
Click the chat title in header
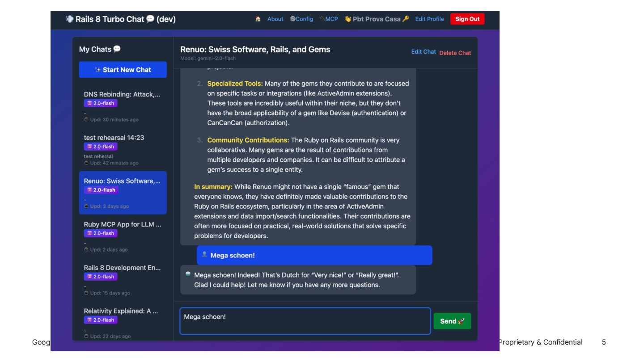255,50
